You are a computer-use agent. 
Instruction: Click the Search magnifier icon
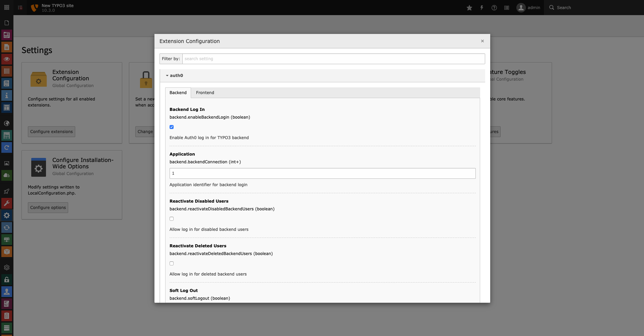coord(552,7)
